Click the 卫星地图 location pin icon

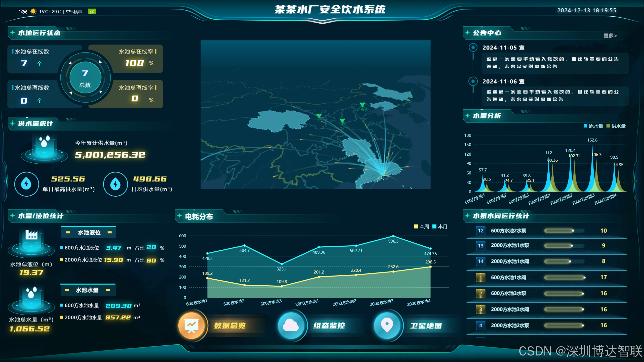(387, 325)
